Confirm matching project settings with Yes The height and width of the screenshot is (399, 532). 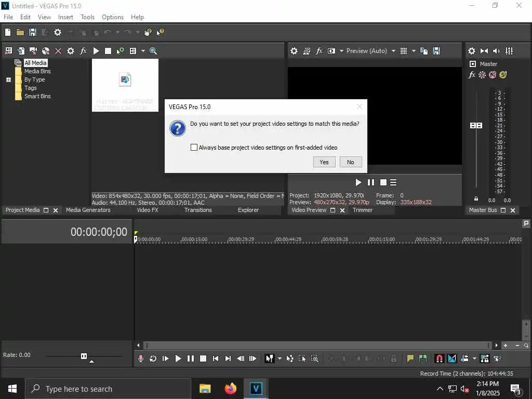tap(324, 162)
